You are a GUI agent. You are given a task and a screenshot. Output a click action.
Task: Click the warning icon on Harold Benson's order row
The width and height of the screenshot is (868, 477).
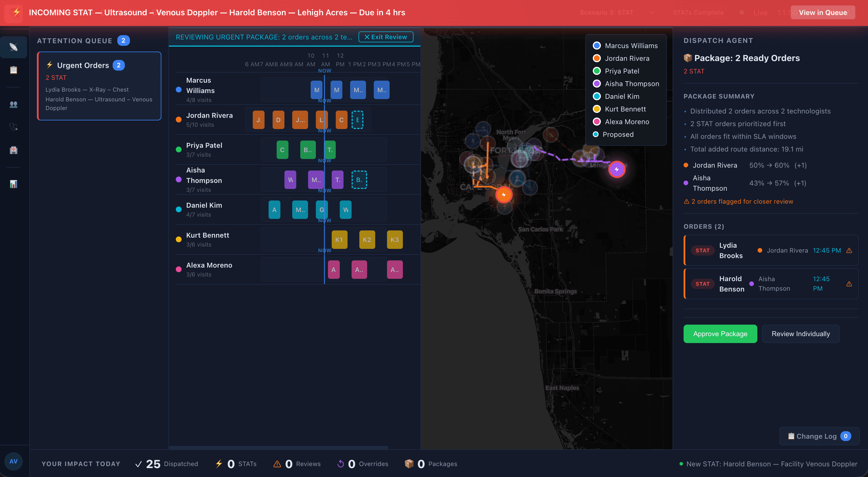click(849, 284)
